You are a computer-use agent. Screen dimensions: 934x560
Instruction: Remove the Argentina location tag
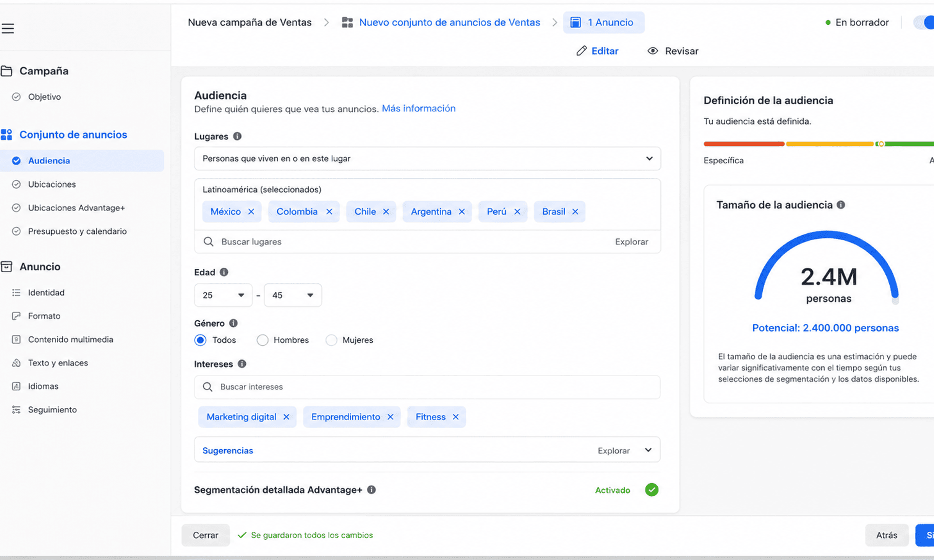click(462, 212)
